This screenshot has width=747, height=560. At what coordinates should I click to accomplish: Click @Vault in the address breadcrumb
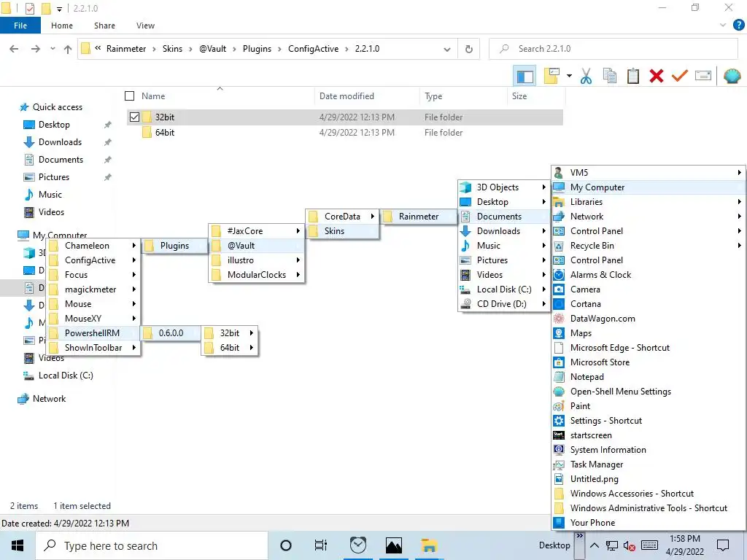pos(212,49)
